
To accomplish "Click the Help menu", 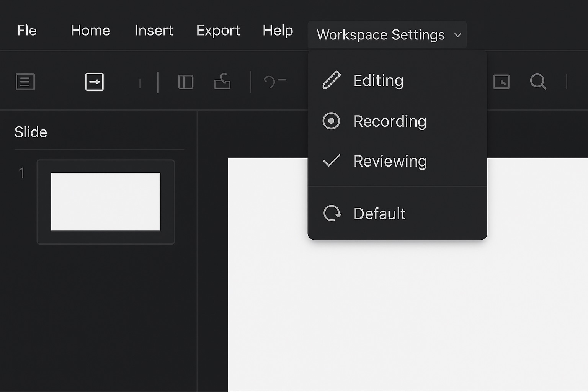I will (x=278, y=30).
